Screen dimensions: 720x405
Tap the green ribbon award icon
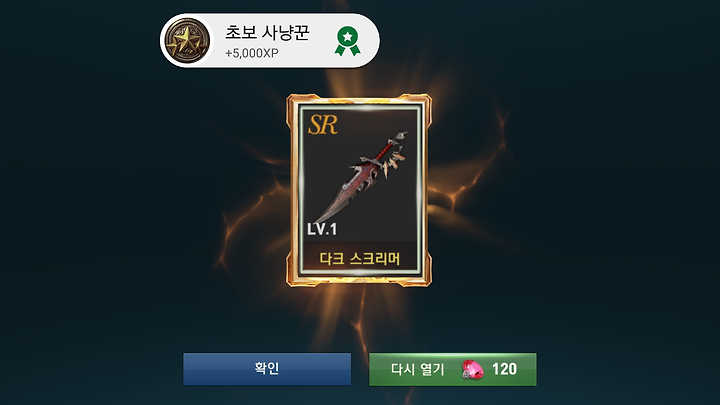[348, 41]
